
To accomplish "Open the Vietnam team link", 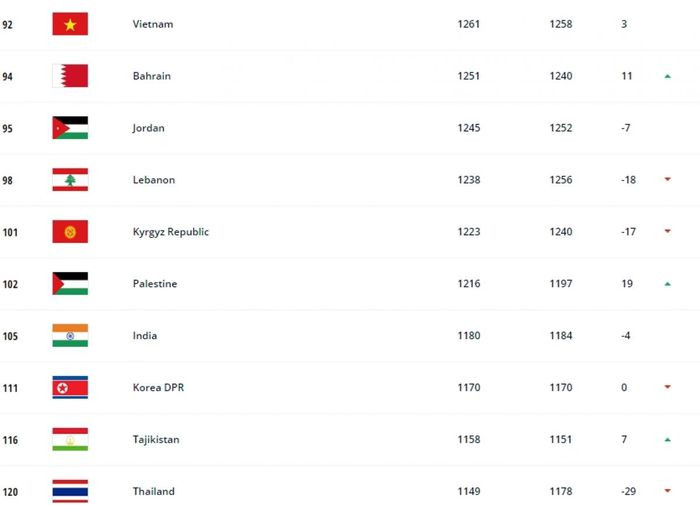I will pos(153,24).
